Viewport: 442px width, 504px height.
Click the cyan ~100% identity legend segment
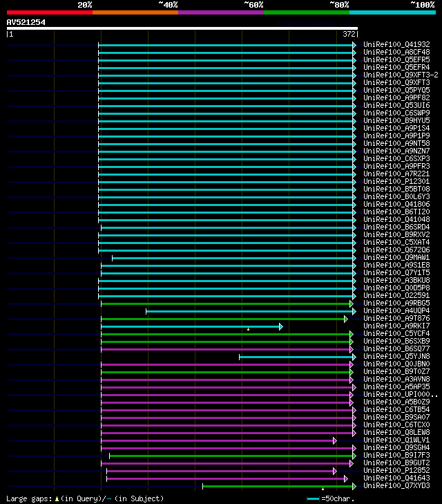[x=392, y=12]
